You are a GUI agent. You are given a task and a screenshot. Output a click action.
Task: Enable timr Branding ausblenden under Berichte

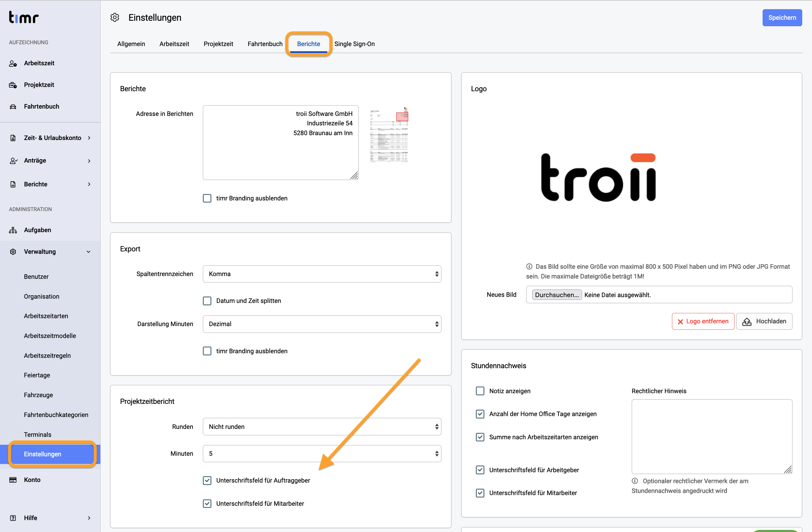(207, 198)
